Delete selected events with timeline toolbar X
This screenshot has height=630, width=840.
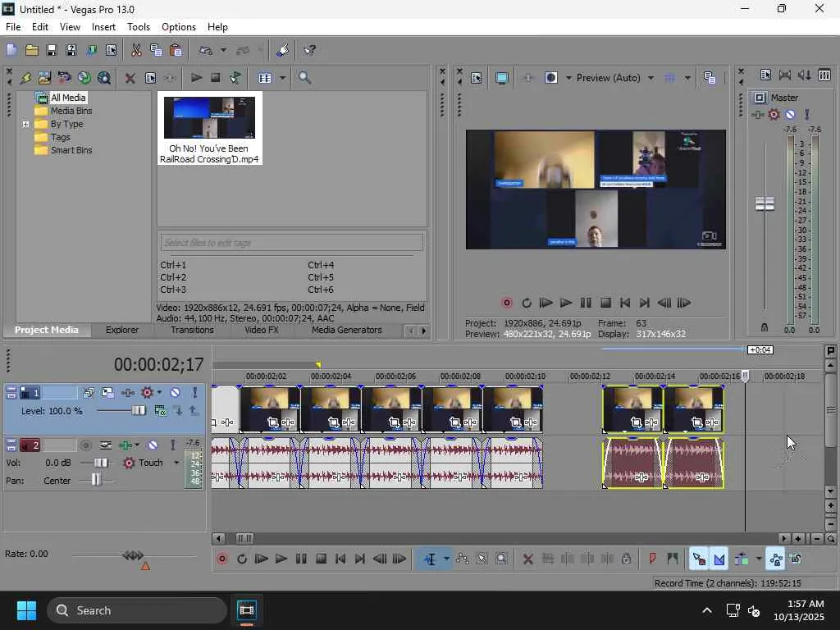[x=527, y=559]
